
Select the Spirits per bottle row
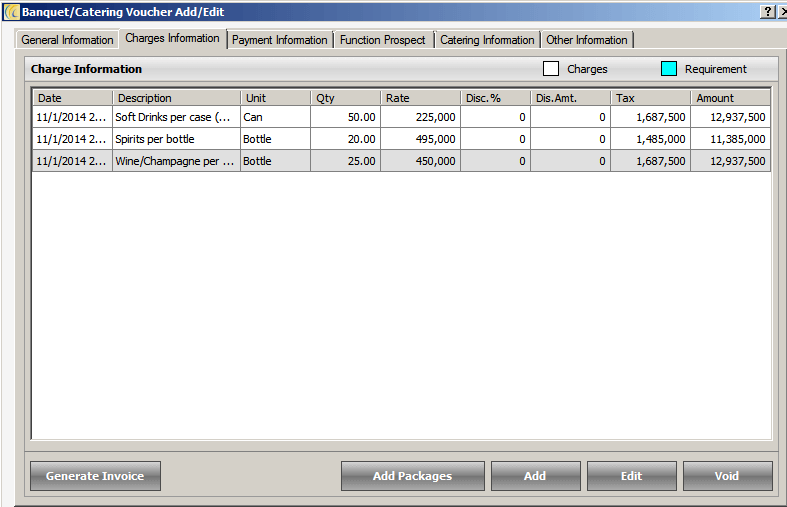tap(402, 139)
